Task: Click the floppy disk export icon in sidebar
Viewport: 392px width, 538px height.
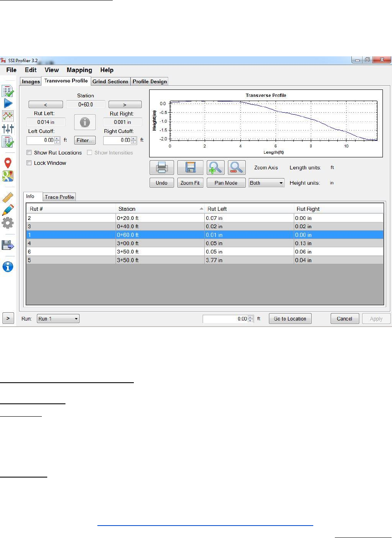Action: (8, 245)
